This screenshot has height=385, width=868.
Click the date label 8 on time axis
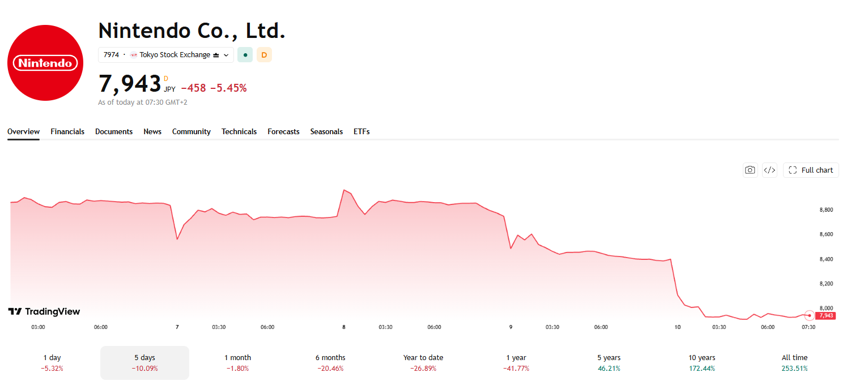pos(344,327)
